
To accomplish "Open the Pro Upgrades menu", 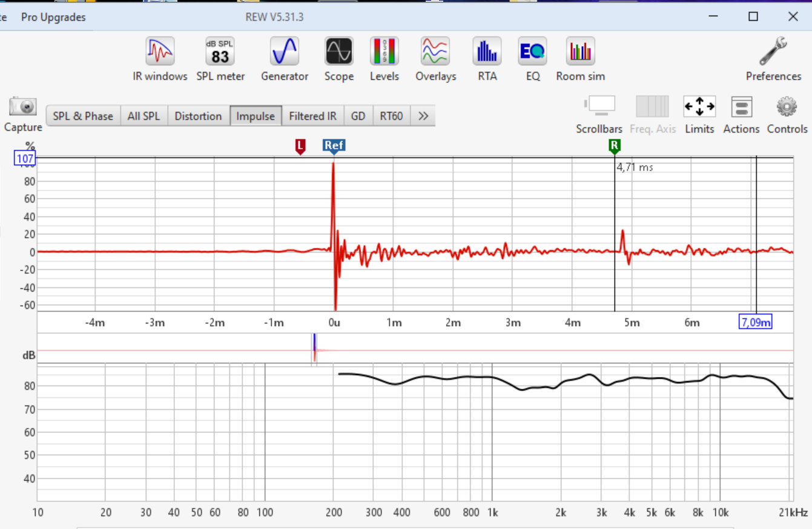I will tap(53, 17).
